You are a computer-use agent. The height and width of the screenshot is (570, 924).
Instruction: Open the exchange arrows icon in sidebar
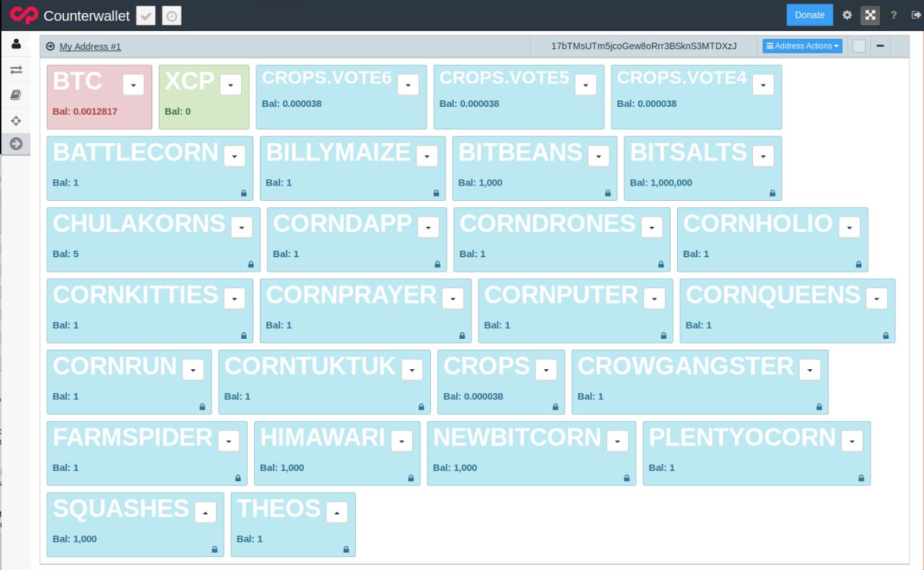tap(16, 69)
